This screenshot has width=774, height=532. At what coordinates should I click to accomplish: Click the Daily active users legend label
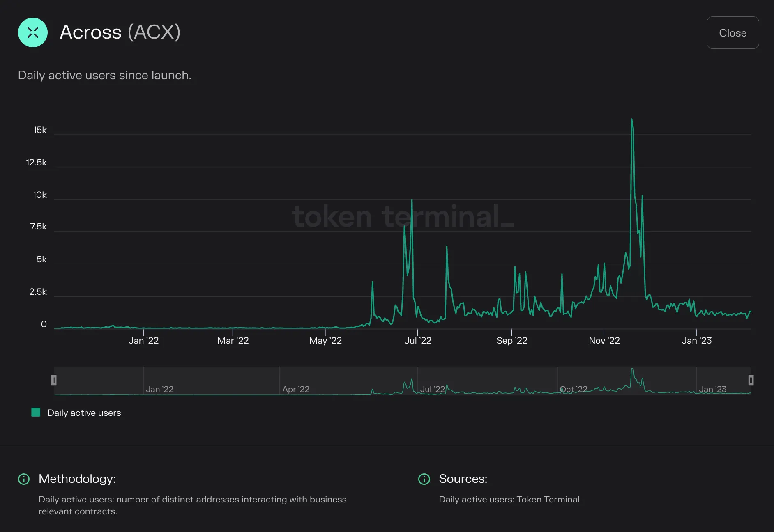(x=84, y=413)
